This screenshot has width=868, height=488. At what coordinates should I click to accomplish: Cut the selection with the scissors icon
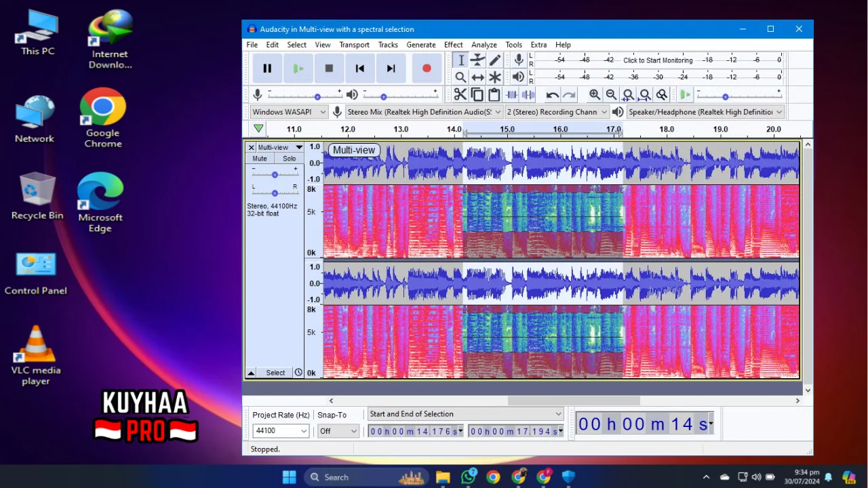coord(460,95)
